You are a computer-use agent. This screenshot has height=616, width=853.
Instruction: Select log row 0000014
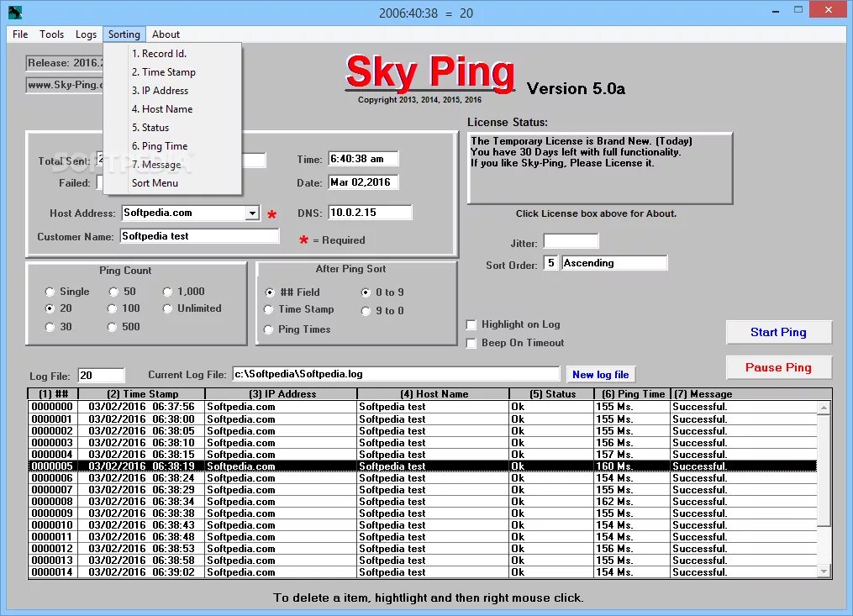pyautogui.click(x=422, y=572)
